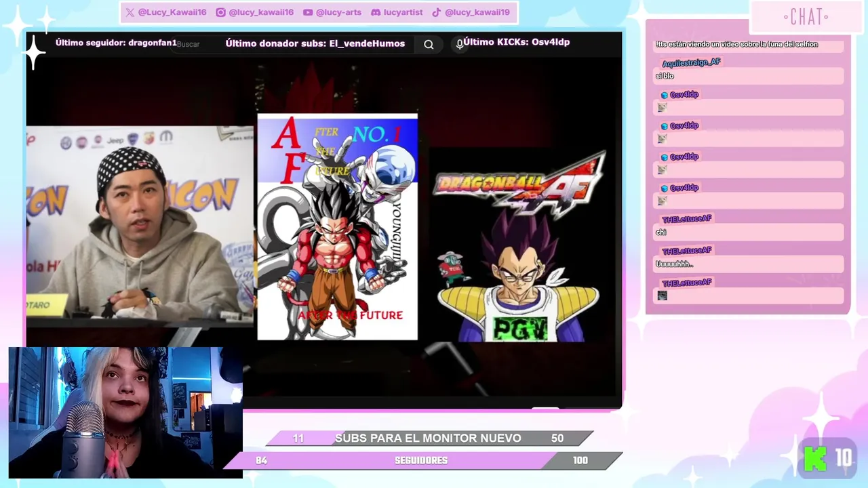Click the Dragonball AF logo in video
Screen dimensions: 868x488
click(x=519, y=184)
